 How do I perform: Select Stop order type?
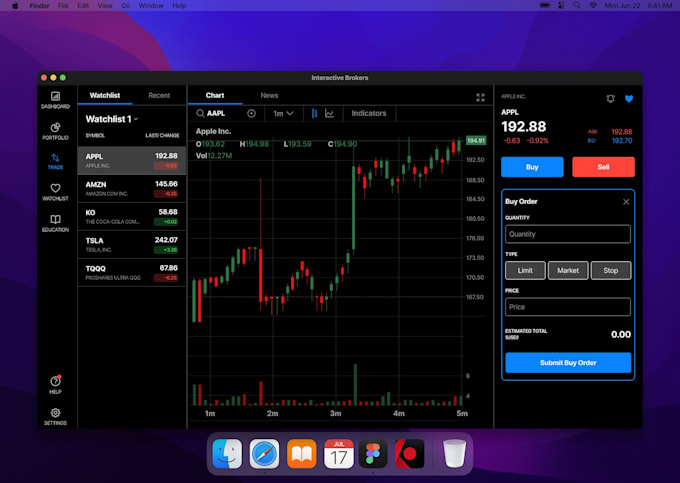611,270
